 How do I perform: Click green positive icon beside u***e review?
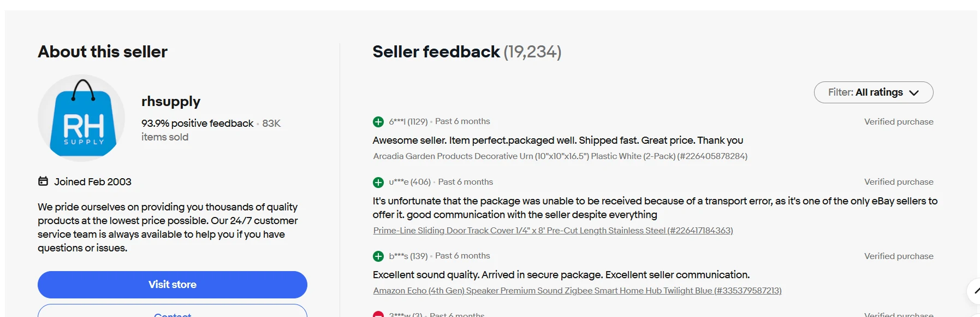tap(378, 183)
